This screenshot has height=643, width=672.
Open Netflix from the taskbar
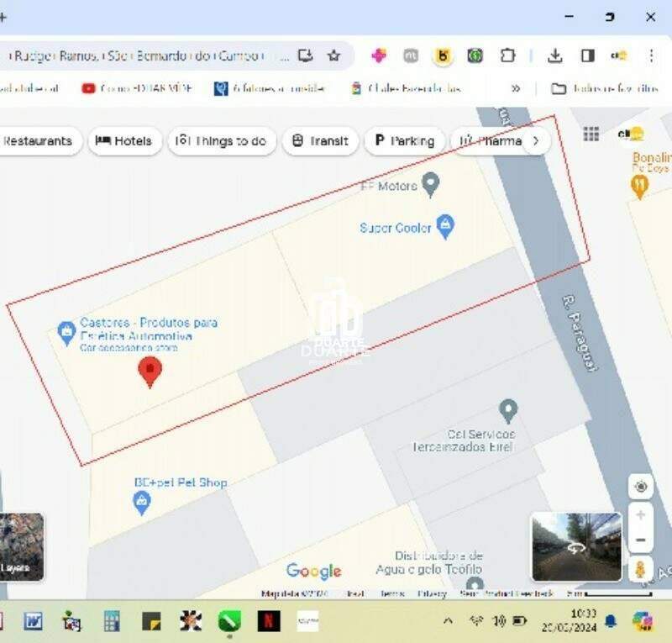[269, 621]
